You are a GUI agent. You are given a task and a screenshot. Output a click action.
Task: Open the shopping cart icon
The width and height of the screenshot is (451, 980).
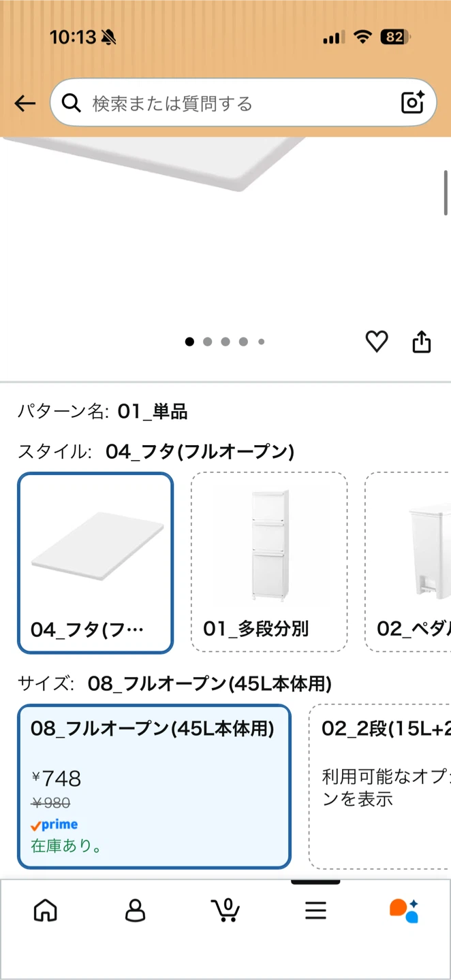[x=226, y=910]
